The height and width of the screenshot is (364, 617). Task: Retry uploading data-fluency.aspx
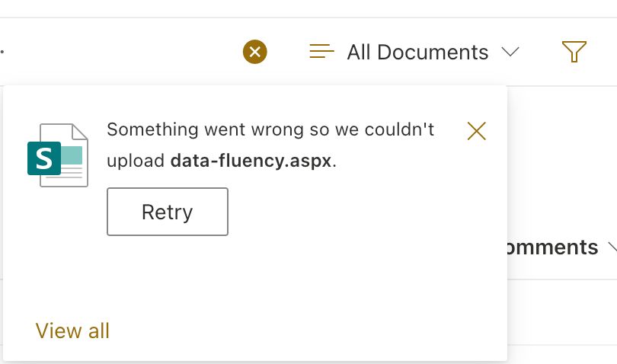[168, 212]
